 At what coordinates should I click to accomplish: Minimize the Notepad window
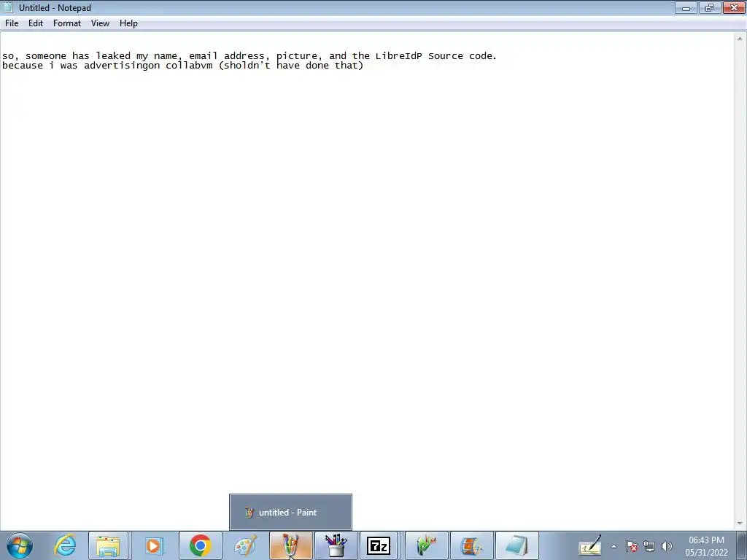point(686,7)
